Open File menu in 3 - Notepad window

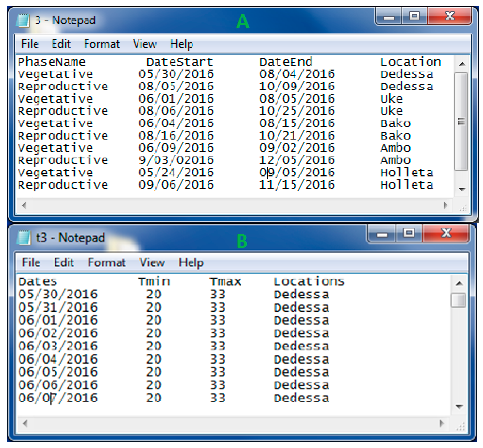pyautogui.click(x=30, y=44)
